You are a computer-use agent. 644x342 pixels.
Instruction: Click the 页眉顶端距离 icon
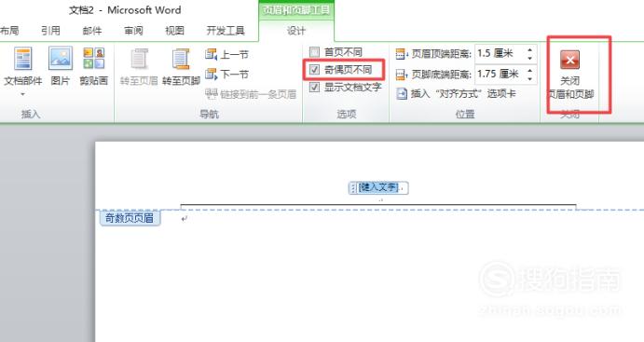coord(402,53)
